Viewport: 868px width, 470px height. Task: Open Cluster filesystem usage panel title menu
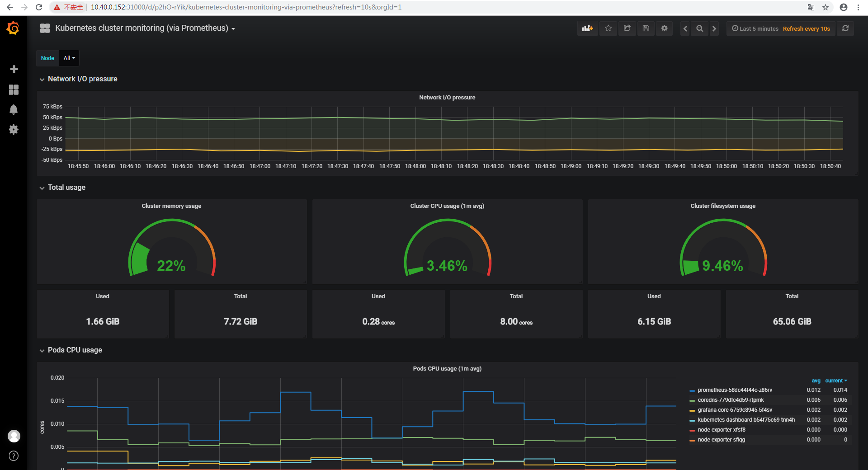[x=723, y=206]
